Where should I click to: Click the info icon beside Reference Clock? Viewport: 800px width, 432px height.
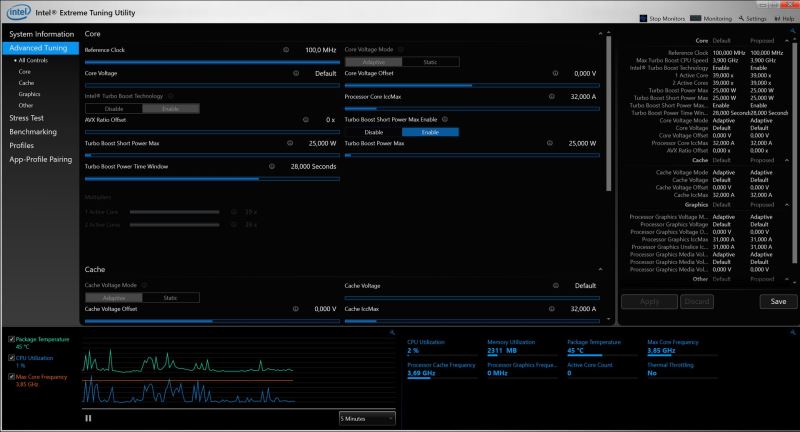[x=285, y=49]
